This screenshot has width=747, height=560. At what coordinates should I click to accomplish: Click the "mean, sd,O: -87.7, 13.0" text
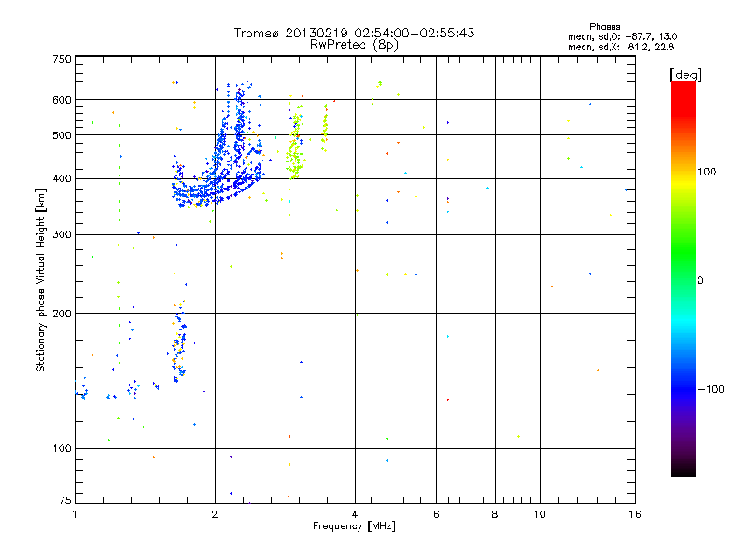[622, 36]
